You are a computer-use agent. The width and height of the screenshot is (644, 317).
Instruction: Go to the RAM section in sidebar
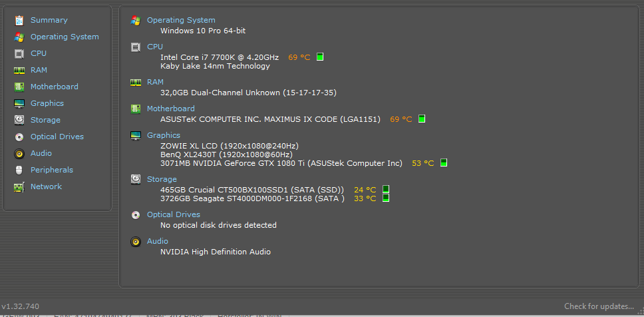39,70
